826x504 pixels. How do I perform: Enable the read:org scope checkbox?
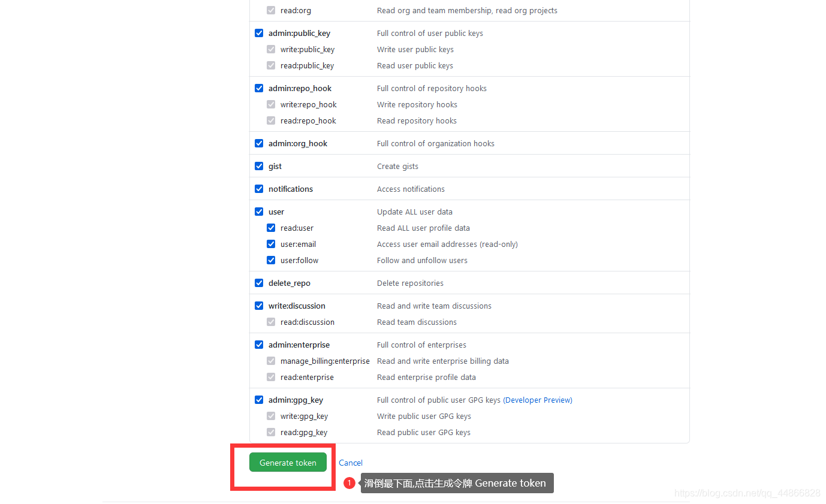271,10
